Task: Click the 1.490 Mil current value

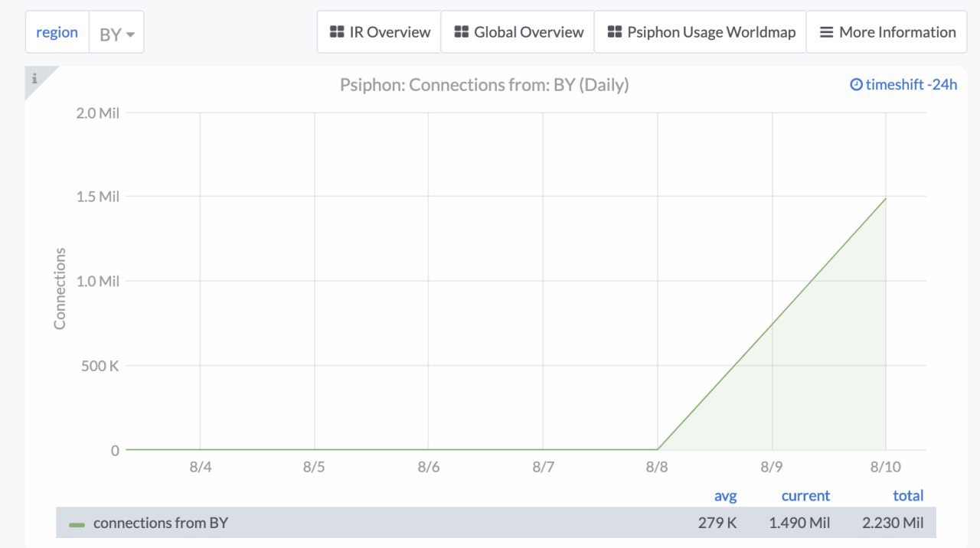Action: 799,524
